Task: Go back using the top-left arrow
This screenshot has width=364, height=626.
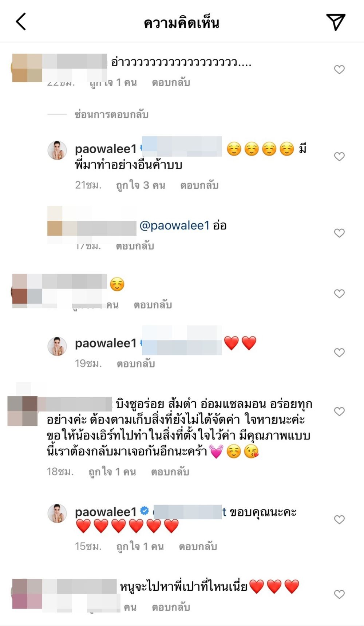Action: pyautogui.click(x=21, y=21)
